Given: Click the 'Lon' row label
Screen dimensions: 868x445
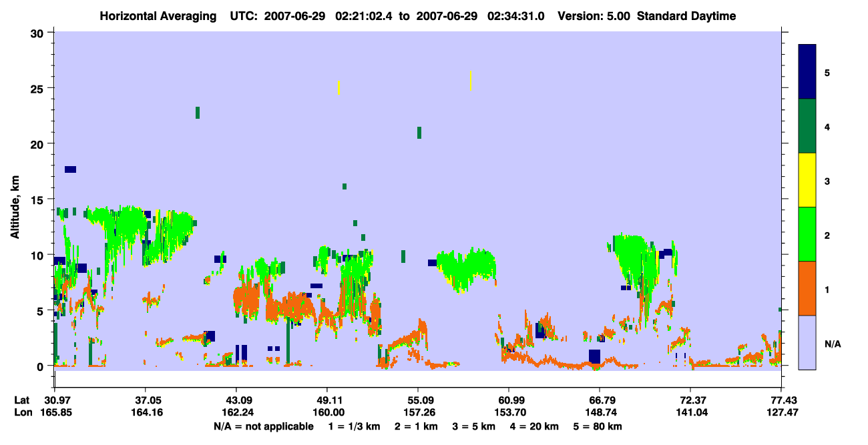Looking at the screenshot, I should pos(22,412).
